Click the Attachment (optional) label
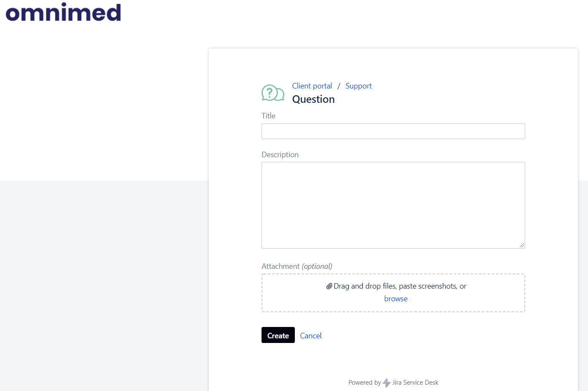Screen dimensions: 588x391 (x=297, y=266)
